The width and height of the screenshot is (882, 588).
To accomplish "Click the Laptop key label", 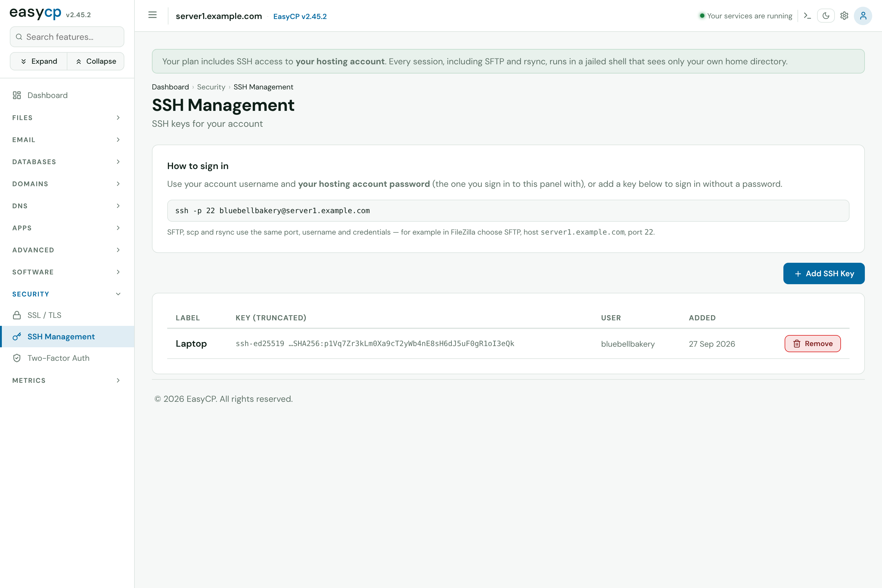I will 191,344.
